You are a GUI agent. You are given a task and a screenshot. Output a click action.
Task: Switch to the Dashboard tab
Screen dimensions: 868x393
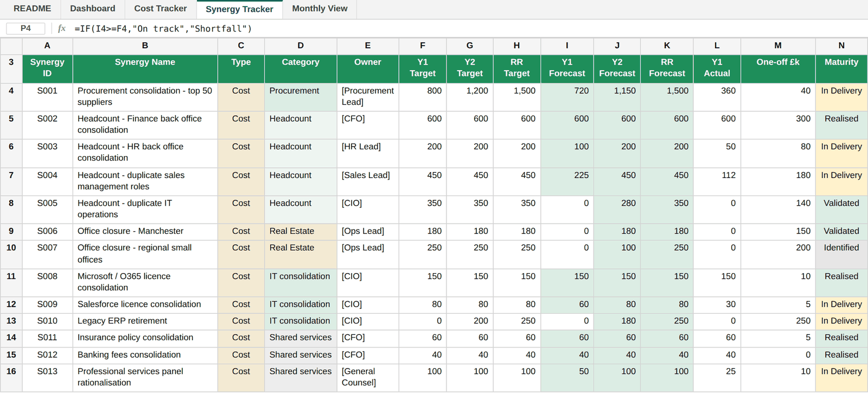coord(93,9)
